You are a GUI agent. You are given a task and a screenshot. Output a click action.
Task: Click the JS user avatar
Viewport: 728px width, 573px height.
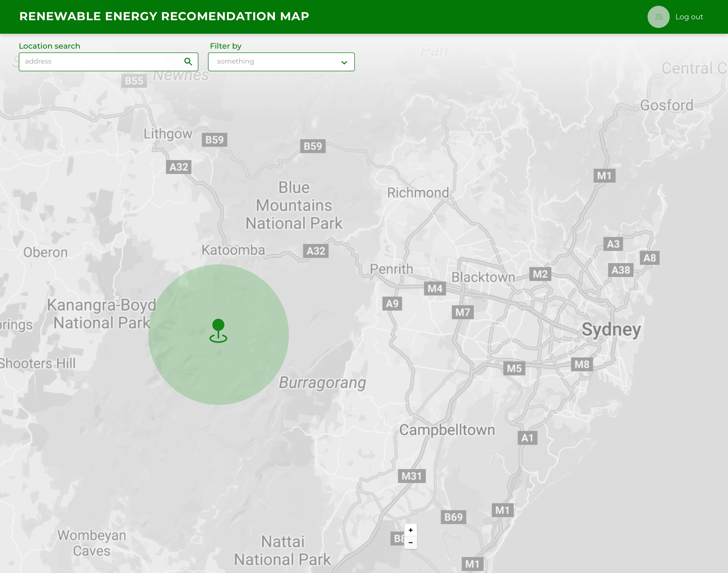[x=658, y=17]
